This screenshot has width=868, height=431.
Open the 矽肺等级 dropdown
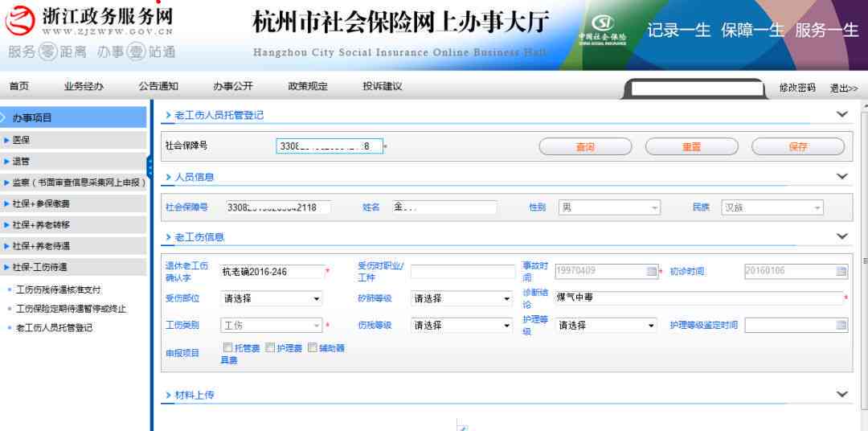[x=461, y=298]
